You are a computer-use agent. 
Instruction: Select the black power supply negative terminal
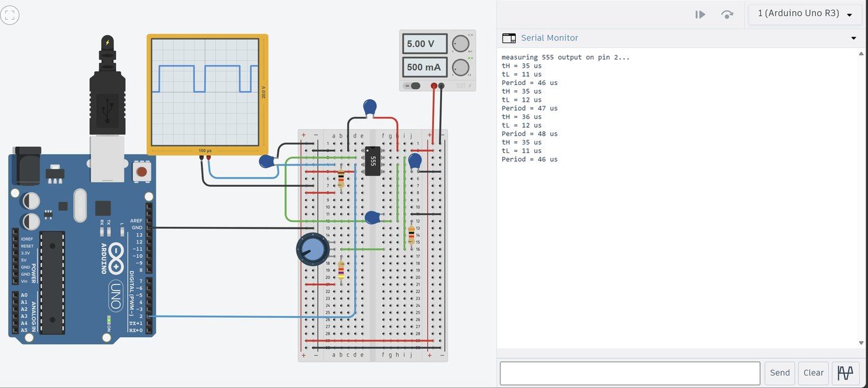click(x=441, y=86)
